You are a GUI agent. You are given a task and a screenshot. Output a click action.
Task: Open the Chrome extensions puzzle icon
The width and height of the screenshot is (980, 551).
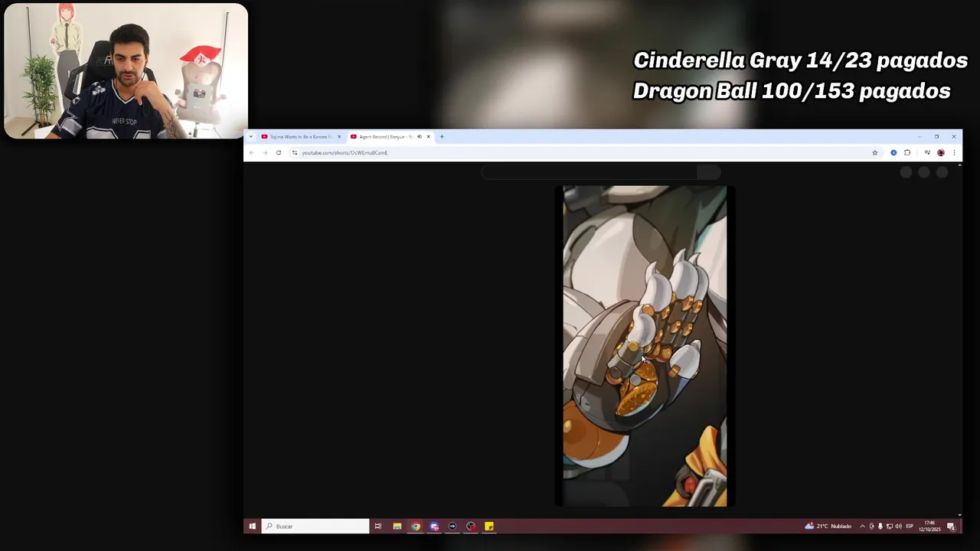907,152
